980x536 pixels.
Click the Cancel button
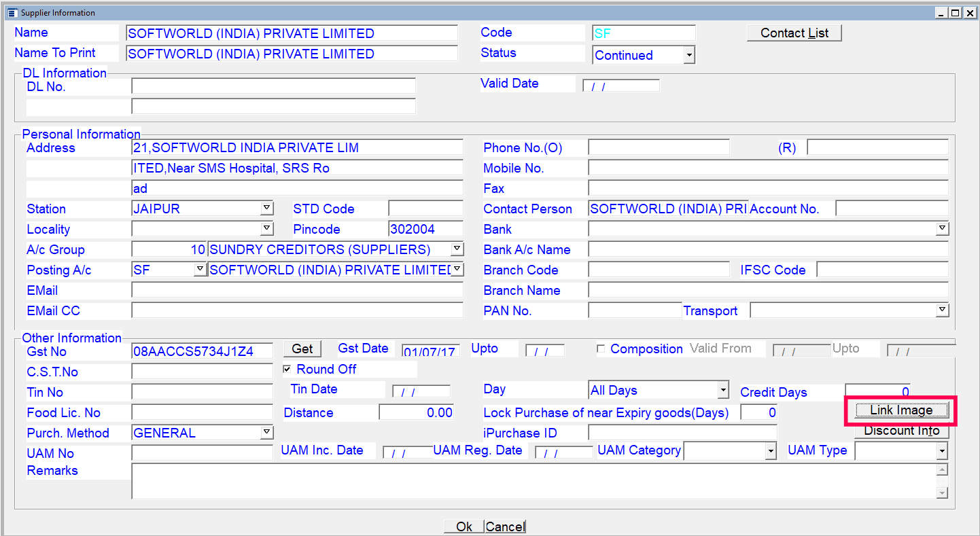click(505, 526)
